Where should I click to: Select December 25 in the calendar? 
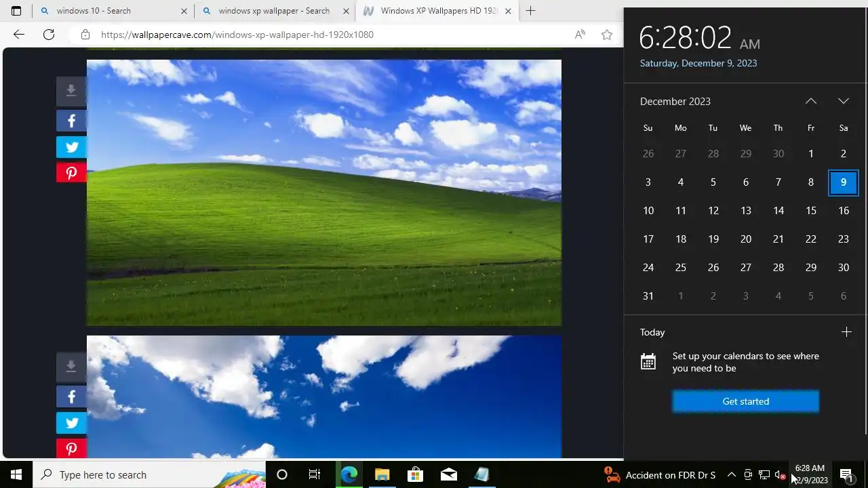[681, 268]
